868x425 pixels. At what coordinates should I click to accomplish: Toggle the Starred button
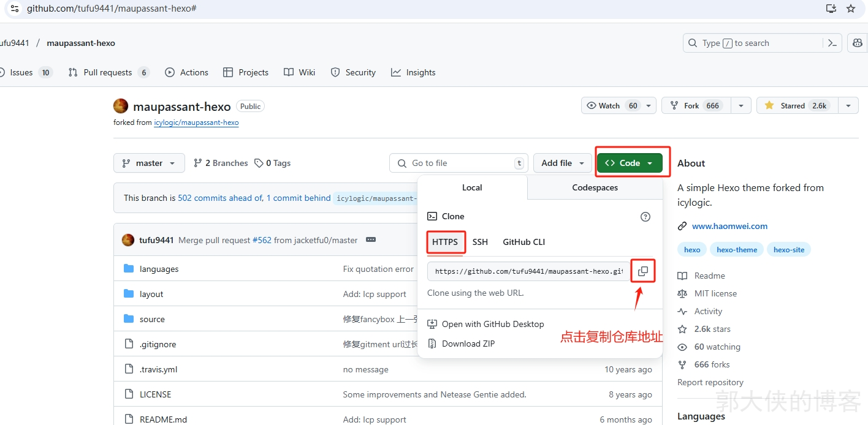(798, 105)
